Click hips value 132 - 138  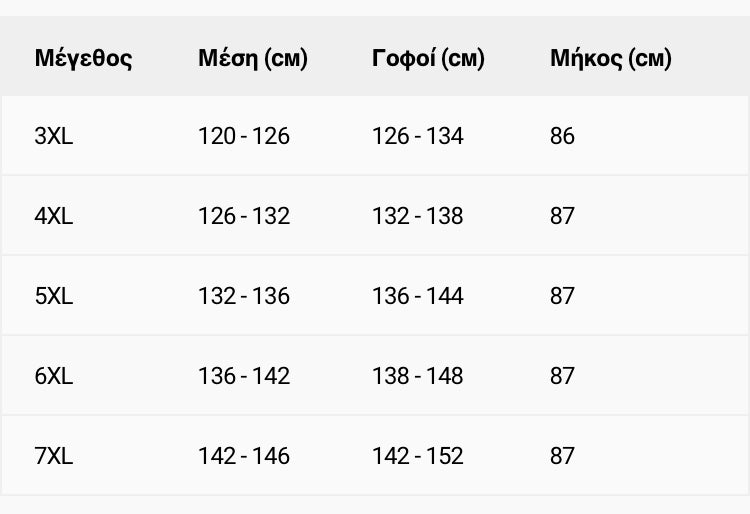pos(418,216)
